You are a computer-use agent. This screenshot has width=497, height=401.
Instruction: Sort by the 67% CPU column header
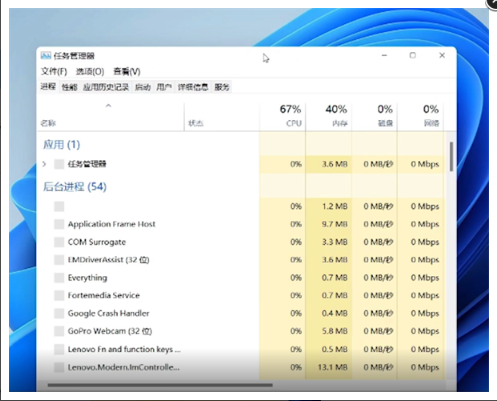(x=283, y=117)
